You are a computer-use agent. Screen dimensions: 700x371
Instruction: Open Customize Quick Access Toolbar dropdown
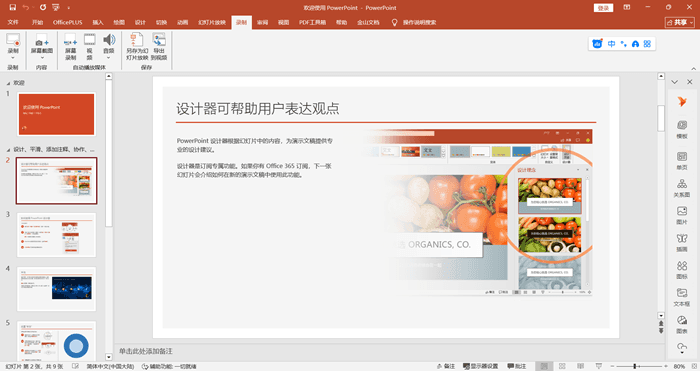[68, 8]
